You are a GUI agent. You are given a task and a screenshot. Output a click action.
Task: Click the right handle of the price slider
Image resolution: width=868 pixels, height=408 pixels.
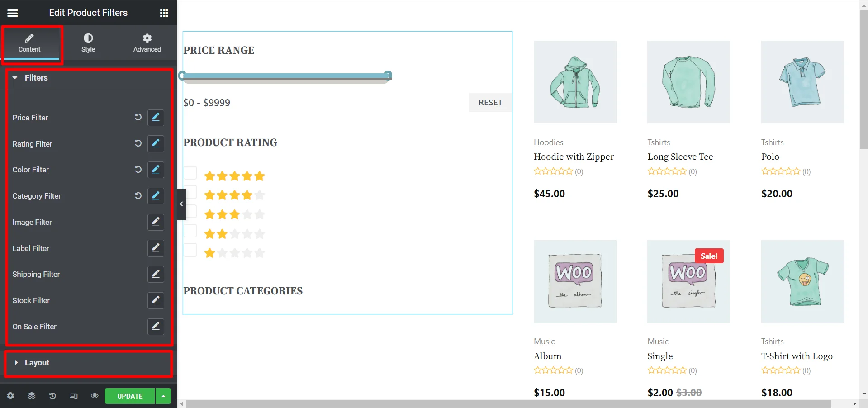388,75
